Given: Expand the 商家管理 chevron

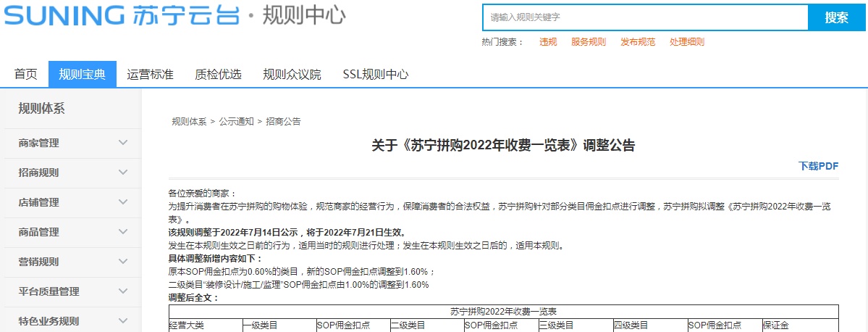Looking at the screenshot, I should (124, 143).
